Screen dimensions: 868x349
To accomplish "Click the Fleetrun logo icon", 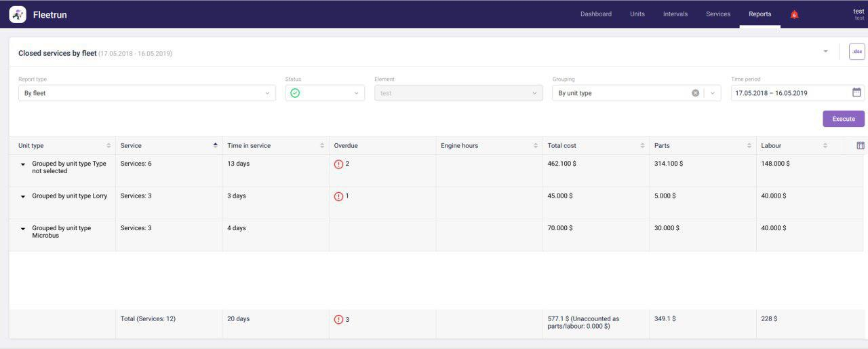I will [x=18, y=14].
